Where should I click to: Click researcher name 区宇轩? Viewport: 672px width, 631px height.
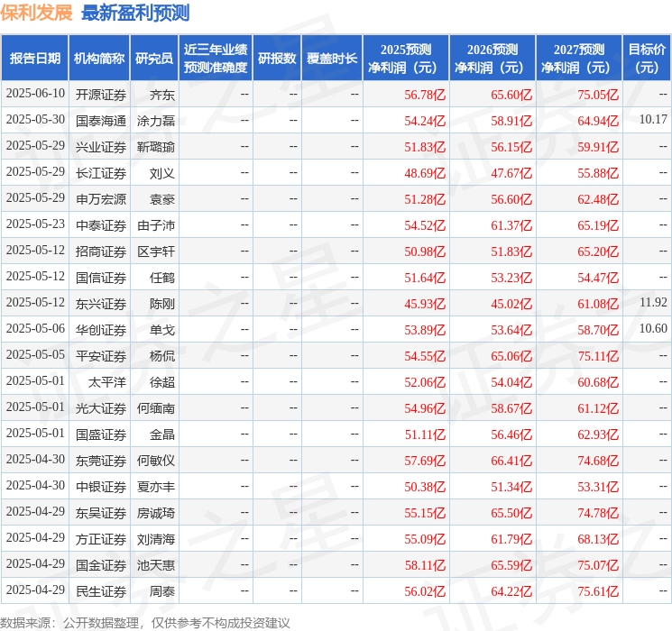[156, 251]
